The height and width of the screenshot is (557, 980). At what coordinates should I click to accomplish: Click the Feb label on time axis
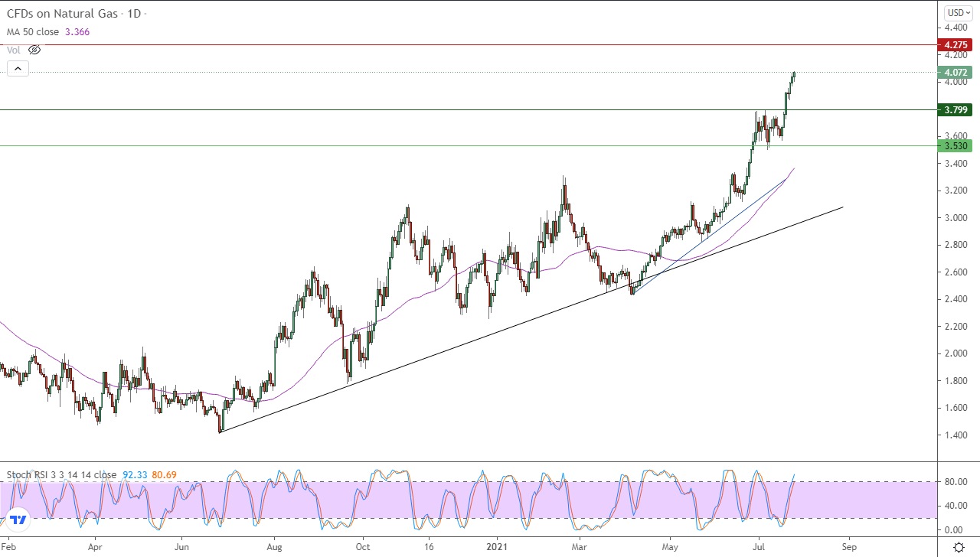[10, 548]
